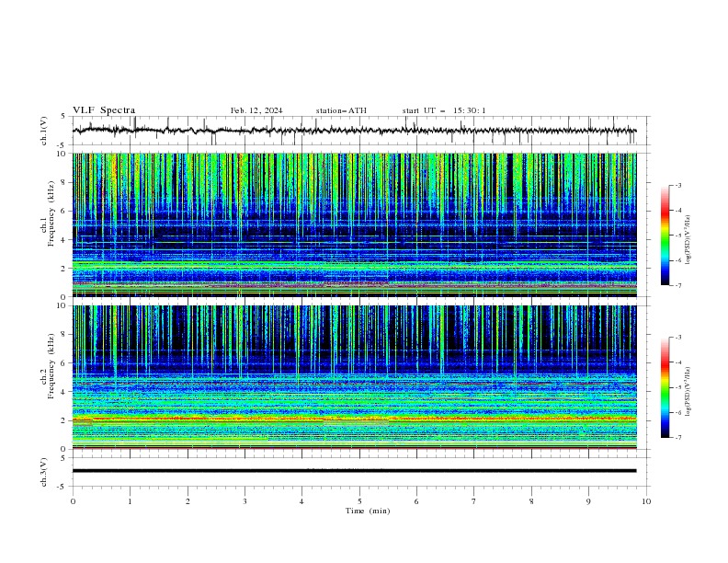
Task: Click the ch.1 'Frequency (kHz)' axis label
Action: pyautogui.click(x=51, y=214)
